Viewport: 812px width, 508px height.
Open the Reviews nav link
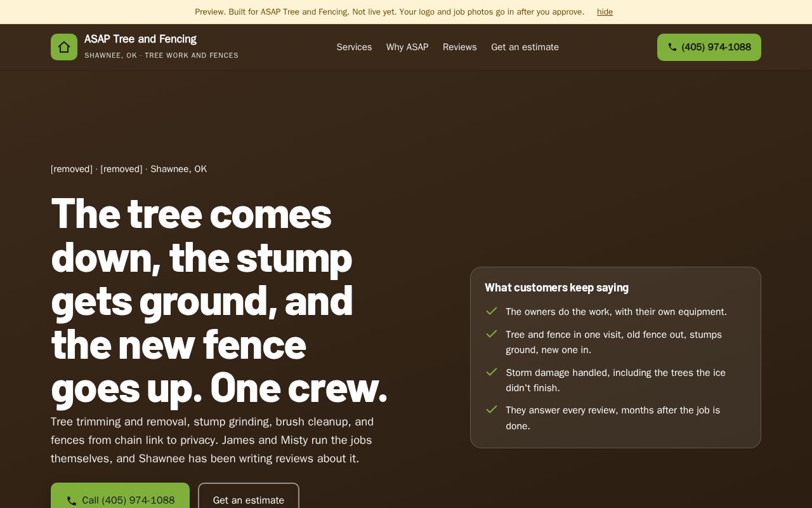coord(460,47)
